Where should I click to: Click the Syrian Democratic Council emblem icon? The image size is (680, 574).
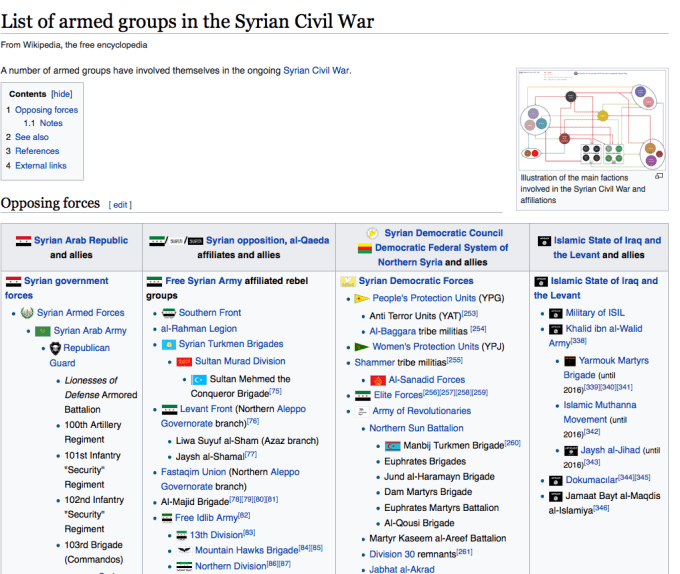pyautogui.click(x=372, y=232)
